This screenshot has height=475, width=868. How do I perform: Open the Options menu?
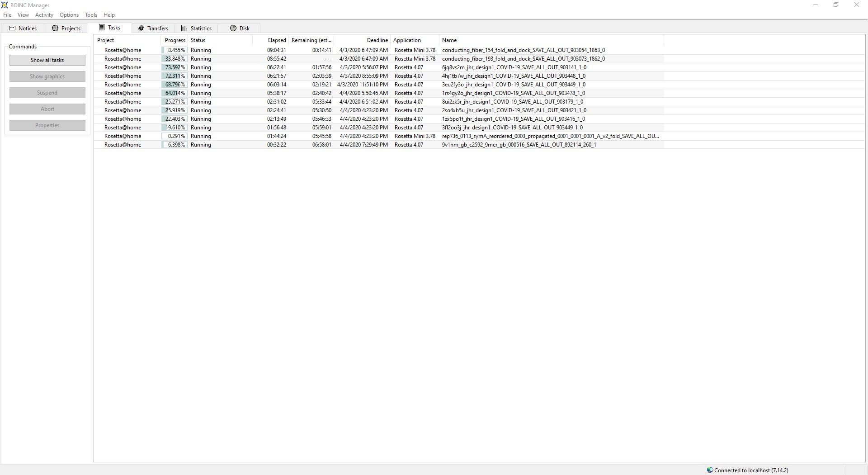pyautogui.click(x=69, y=15)
